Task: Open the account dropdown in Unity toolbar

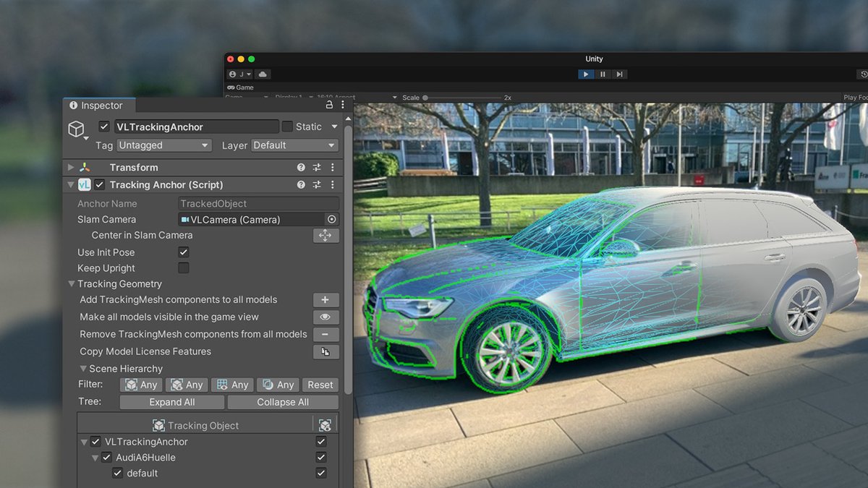Action: pyautogui.click(x=240, y=74)
